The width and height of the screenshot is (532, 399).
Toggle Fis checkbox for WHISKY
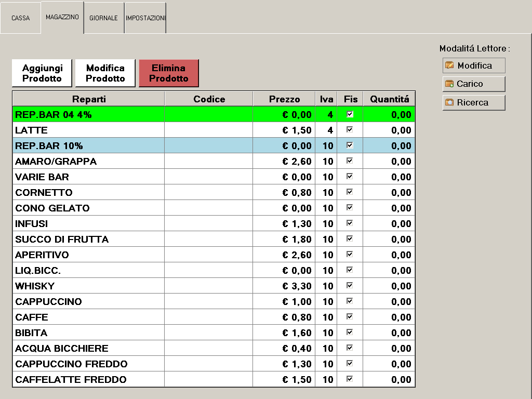tap(350, 286)
